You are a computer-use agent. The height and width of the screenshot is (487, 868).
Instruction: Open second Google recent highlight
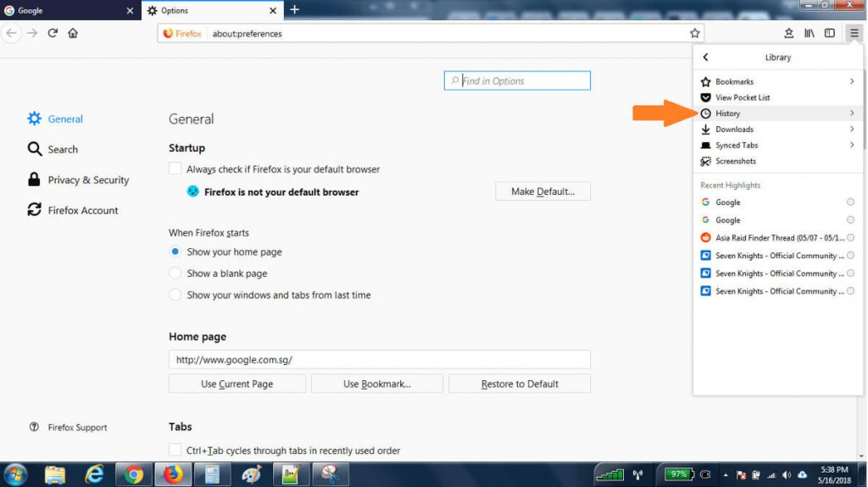click(x=778, y=220)
